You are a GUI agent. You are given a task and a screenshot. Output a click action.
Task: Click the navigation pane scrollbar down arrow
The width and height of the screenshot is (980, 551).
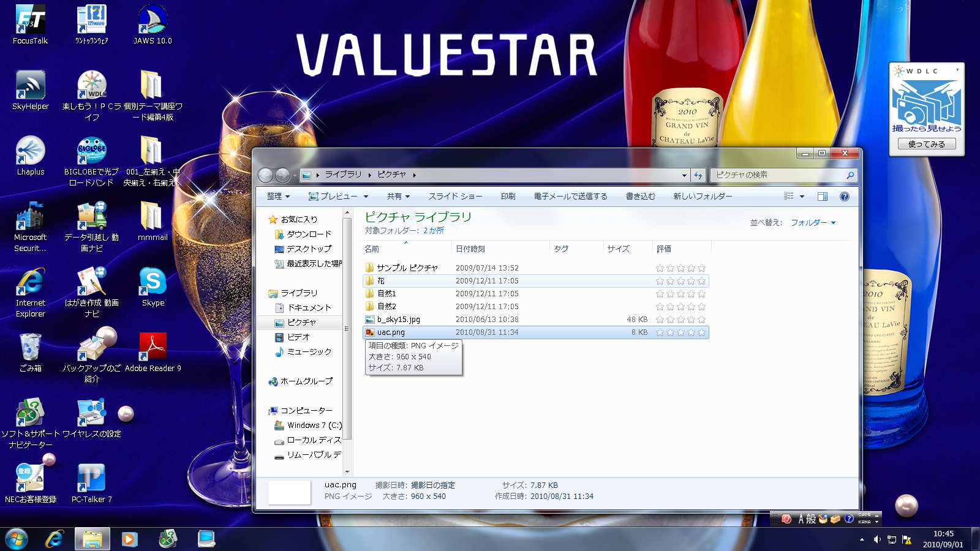(347, 472)
